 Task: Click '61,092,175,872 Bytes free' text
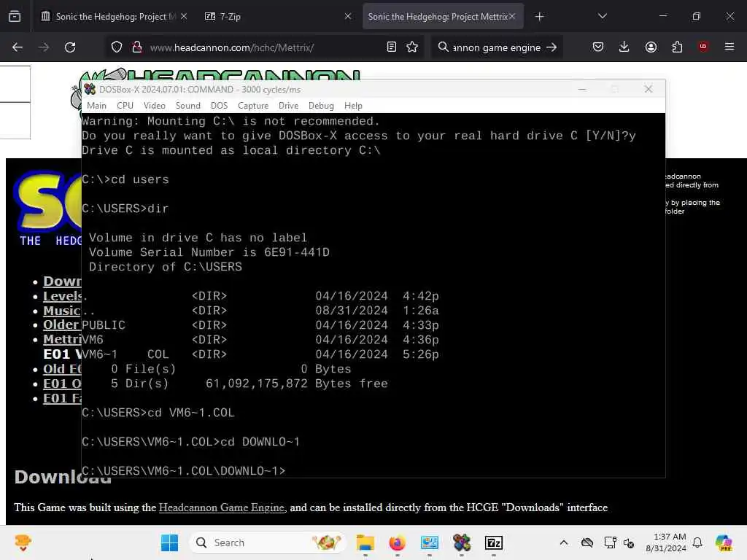(x=296, y=384)
